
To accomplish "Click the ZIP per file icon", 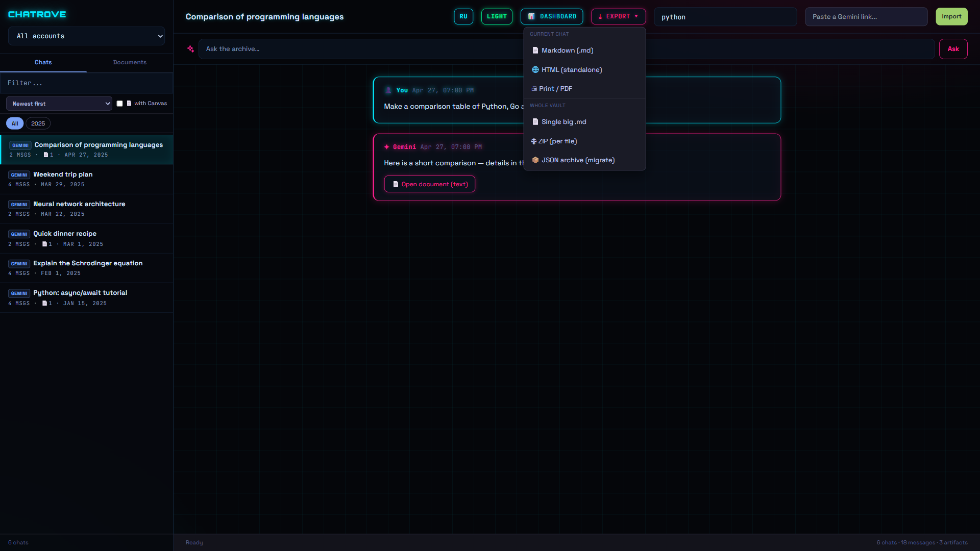I will [534, 141].
